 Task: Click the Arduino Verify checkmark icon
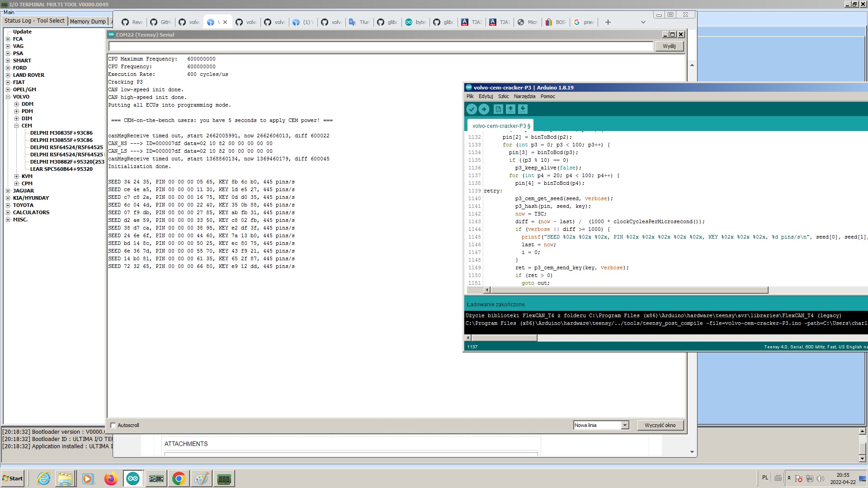(472, 109)
